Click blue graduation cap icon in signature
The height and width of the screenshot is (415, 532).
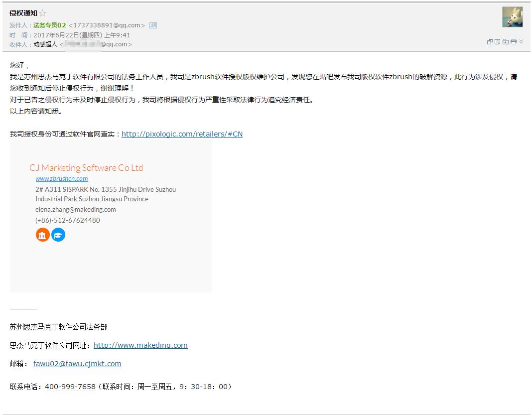(58, 235)
